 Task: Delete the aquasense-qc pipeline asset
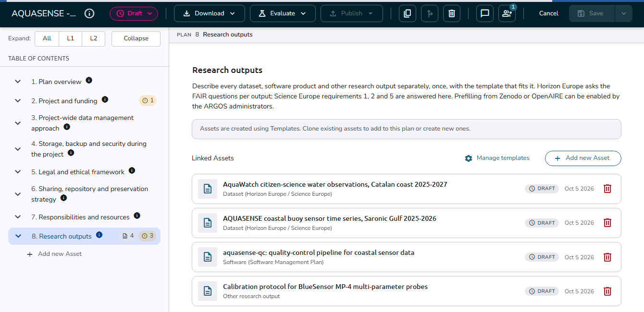click(607, 257)
